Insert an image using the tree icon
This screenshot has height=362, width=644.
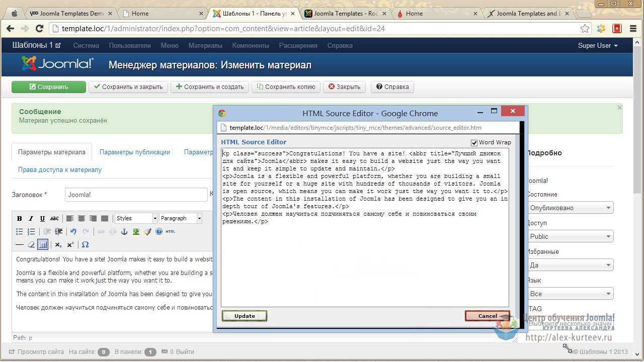(136, 232)
